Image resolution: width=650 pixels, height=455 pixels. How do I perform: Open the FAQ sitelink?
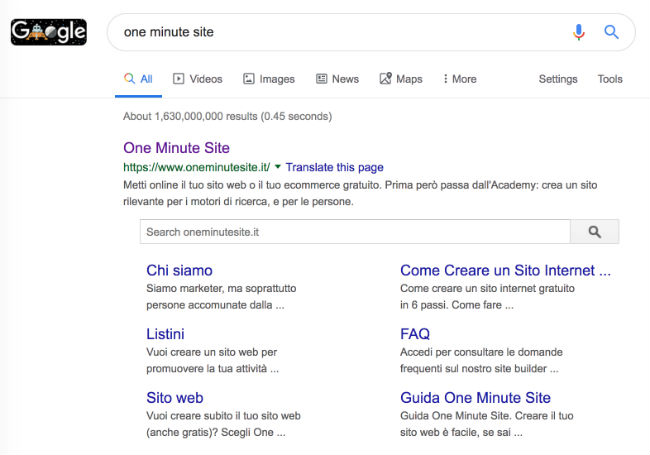coord(415,334)
